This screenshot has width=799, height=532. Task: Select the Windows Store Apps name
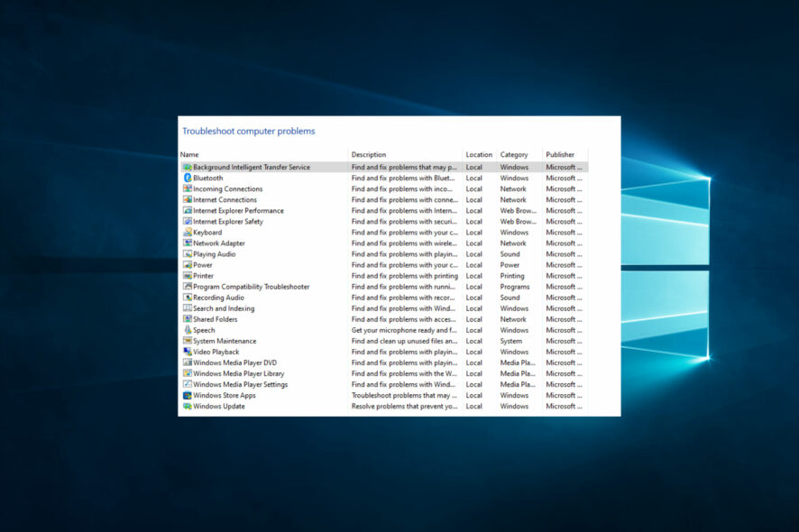coord(225,396)
